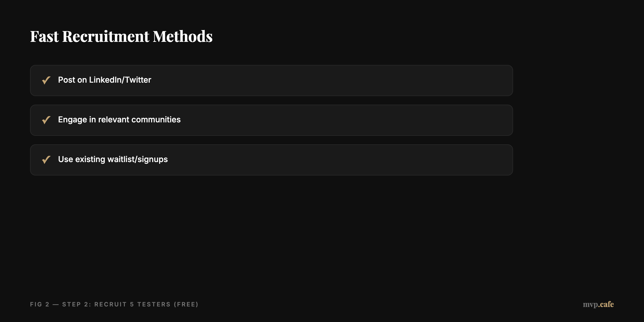Select the word "LinkedIn" in the first item
The image size is (644, 322).
tap(105, 80)
